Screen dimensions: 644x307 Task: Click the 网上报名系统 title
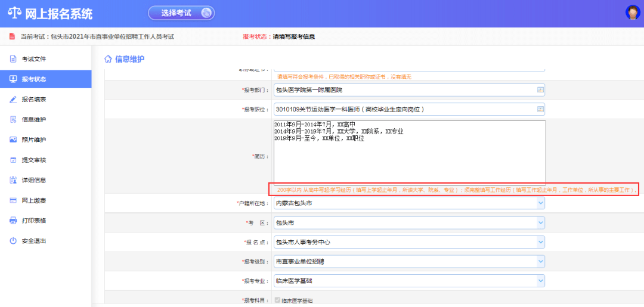tap(58, 14)
